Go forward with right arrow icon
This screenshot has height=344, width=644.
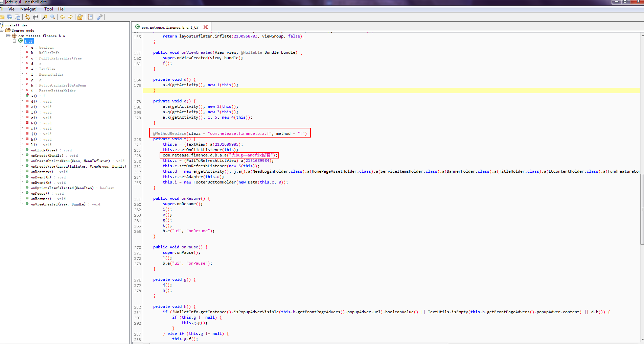(70, 17)
